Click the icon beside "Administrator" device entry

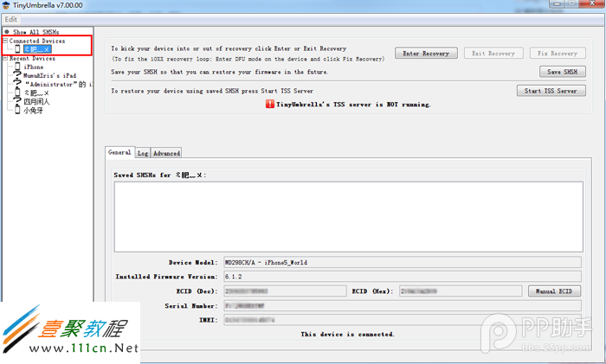(x=17, y=84)
